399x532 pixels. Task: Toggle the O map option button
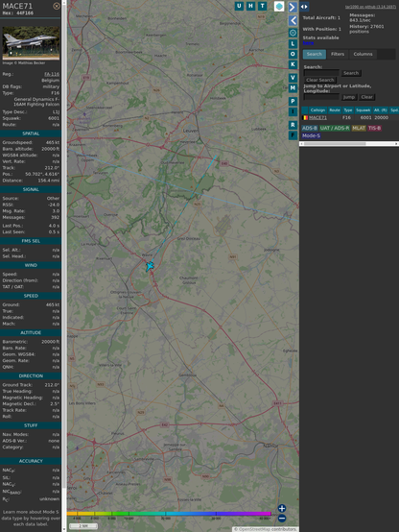pyautogui.click(x=293, y=54)
